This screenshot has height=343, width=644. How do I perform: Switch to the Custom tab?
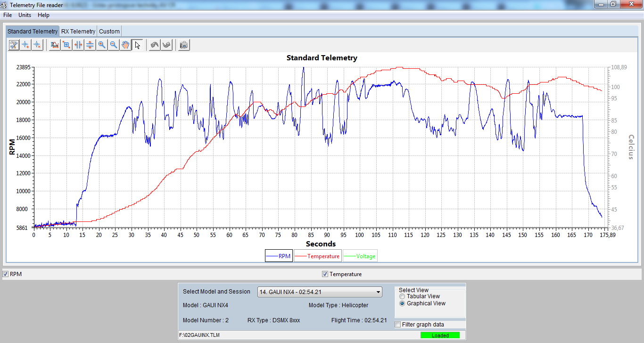coord(109,32)
